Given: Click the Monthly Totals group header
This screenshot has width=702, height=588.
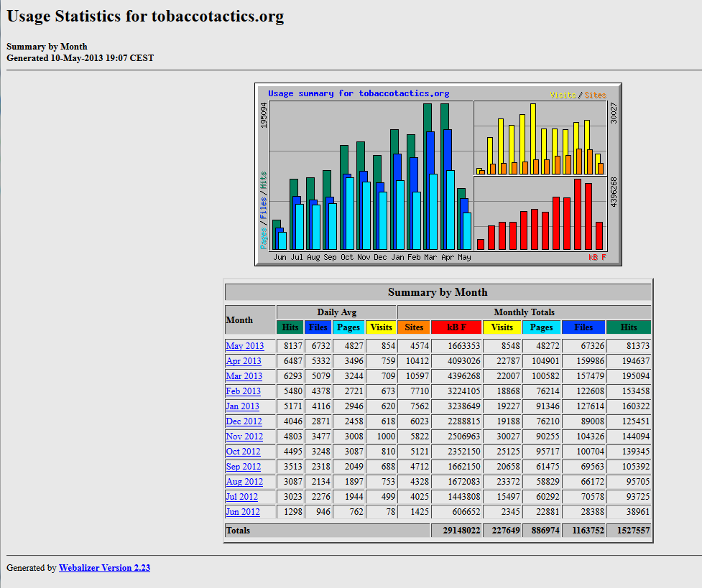Looking at the screenshot, I should [525, 312].
